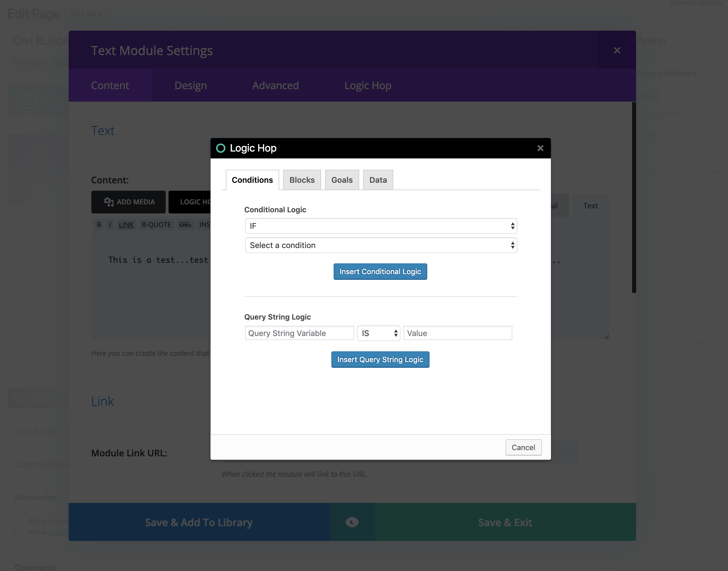Screen dimensions: 728x571
Task: Click the Link section heading
Action: click(102, 401)
